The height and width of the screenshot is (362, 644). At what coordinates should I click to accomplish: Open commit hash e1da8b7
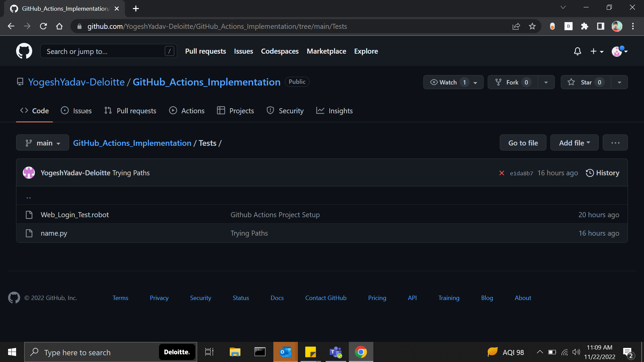[521, 173]
